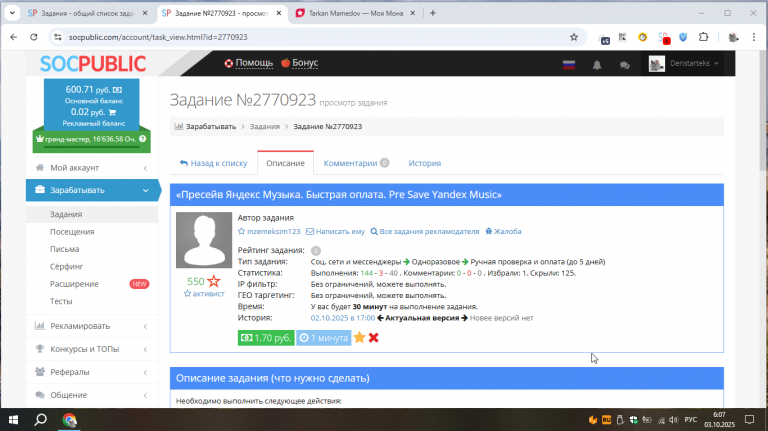Switch to the Комментарии tab
This screenshot has height=431, width=768.
356,163
